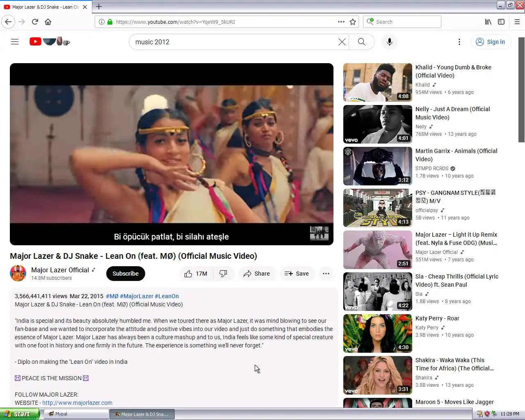Viewport: 525px width, 420px height.
Task: Click the video player to pause playback
Action: [x=171, y=154]
